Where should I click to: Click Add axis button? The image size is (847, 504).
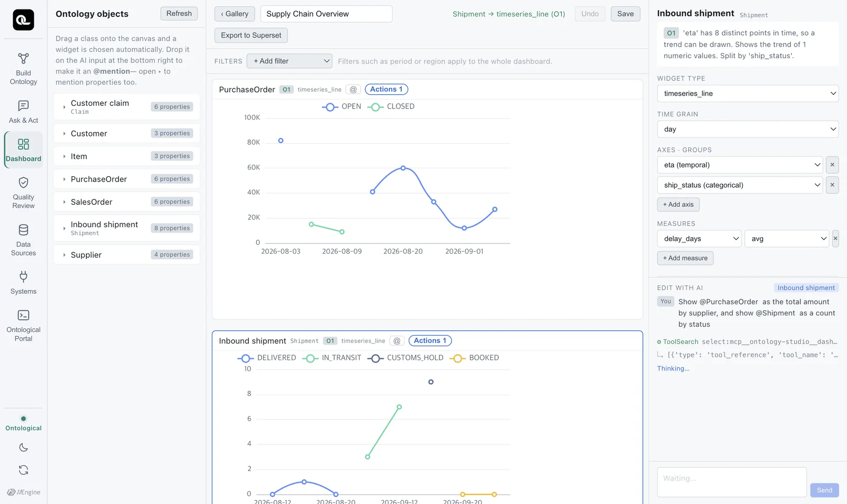[x=678, y=204]
